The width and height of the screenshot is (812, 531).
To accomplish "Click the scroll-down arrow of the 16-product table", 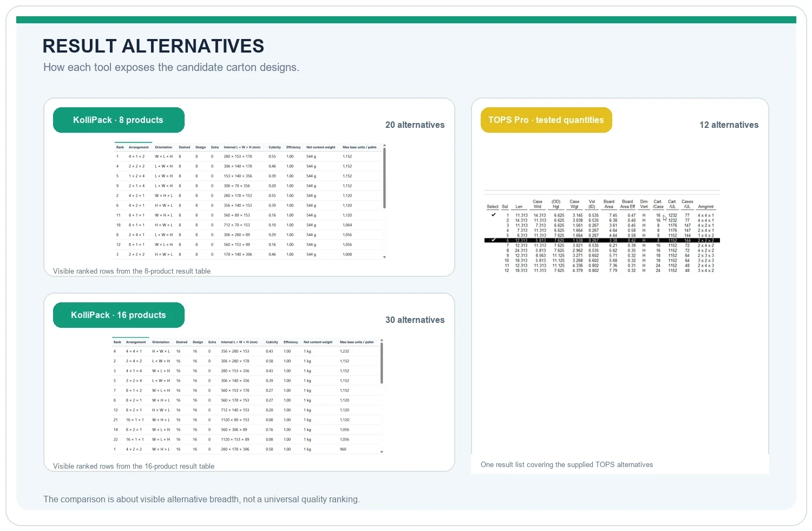I will point(382,452).
